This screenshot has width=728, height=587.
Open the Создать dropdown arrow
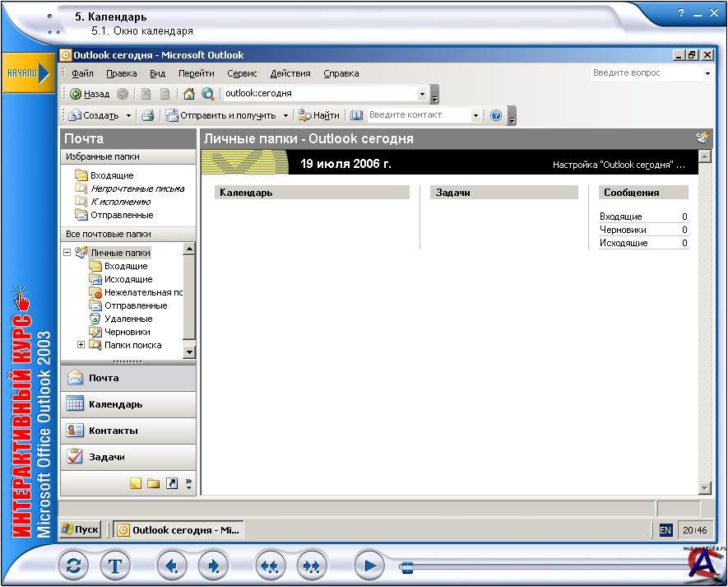(x=128, y=116)
